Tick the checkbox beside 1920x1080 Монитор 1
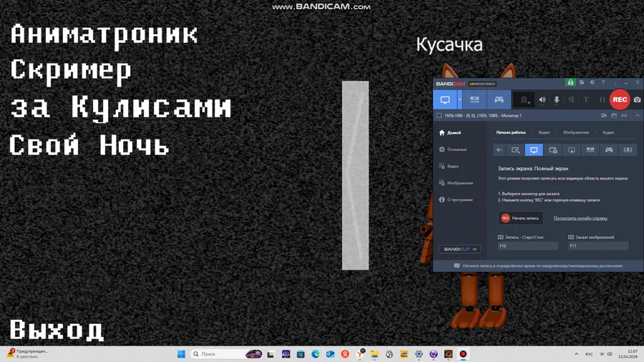Viewport: 644px width, 362px height. (439, 116)
